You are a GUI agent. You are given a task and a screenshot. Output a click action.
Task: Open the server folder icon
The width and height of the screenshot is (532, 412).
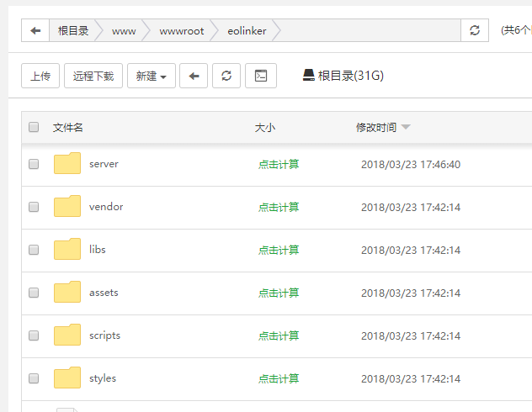coord(67,163)
